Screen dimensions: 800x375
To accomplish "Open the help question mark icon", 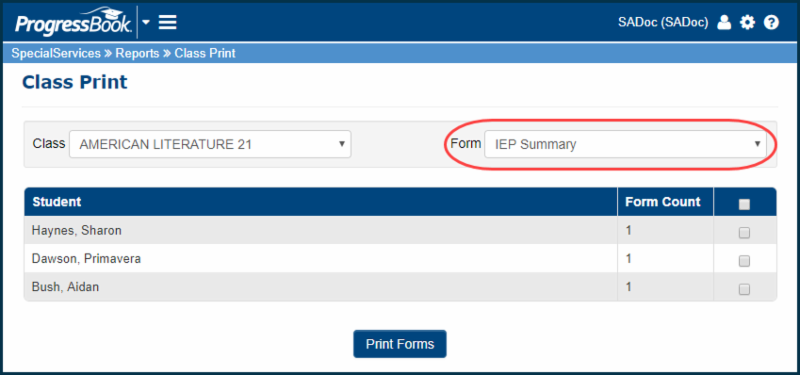I will [771, 22].
